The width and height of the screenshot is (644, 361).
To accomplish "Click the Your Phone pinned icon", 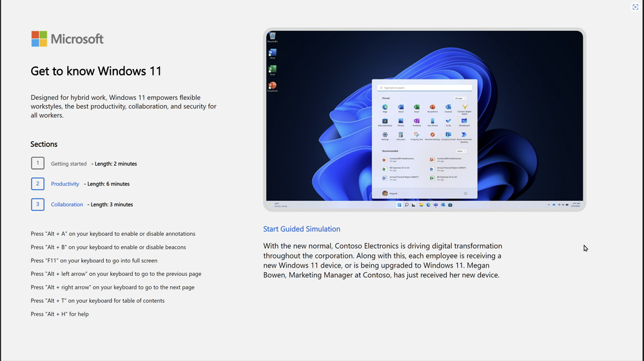I will tap(433, 121).
